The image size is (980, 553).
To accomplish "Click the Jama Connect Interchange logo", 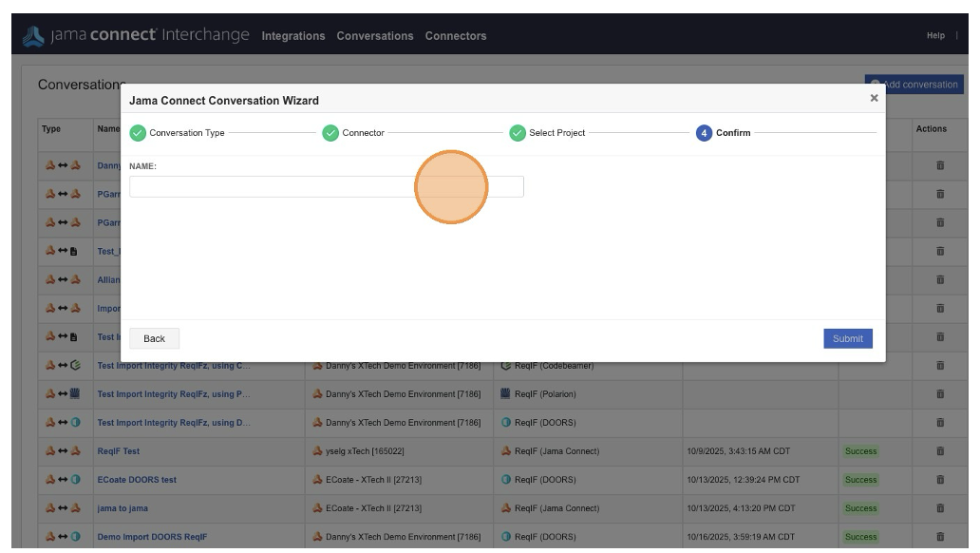I will coord(136,35).
